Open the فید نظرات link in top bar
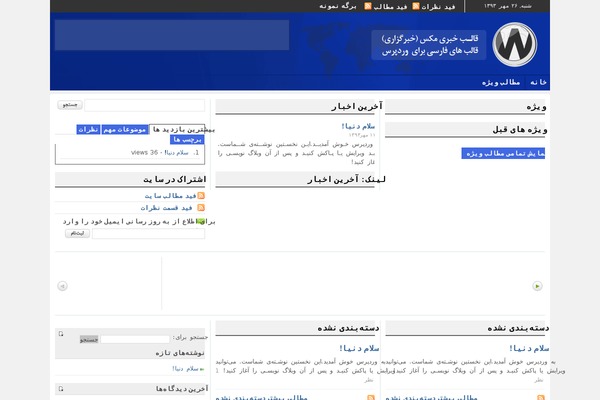The height and width of the screenshot is (400, 600). [438, 7]
